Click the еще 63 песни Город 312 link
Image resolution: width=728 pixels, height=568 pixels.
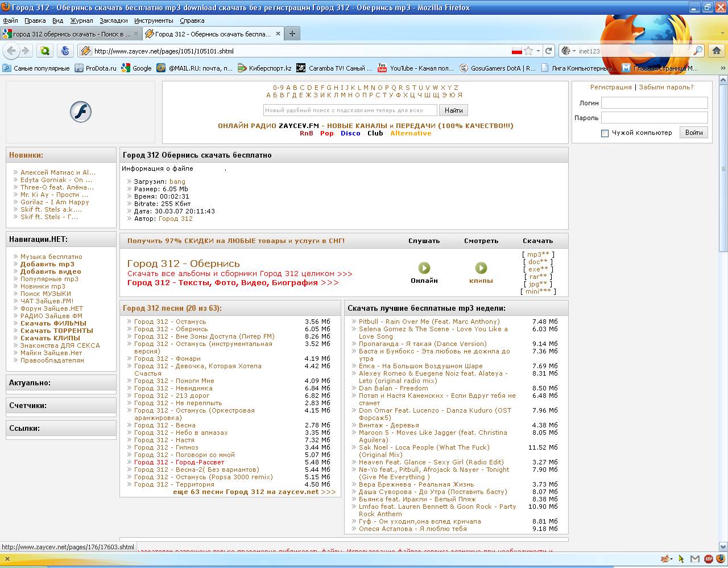(x=254, y=492)
